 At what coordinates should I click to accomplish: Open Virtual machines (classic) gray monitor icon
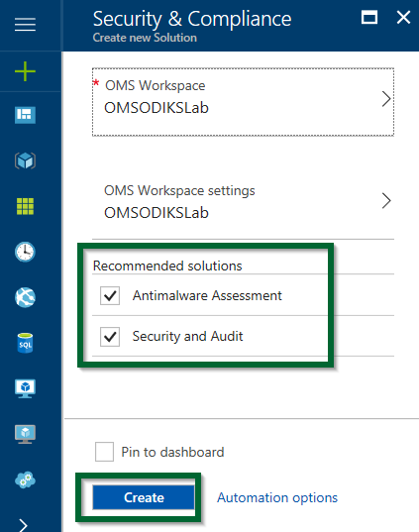pyautogui.click(x=25, y=434)
